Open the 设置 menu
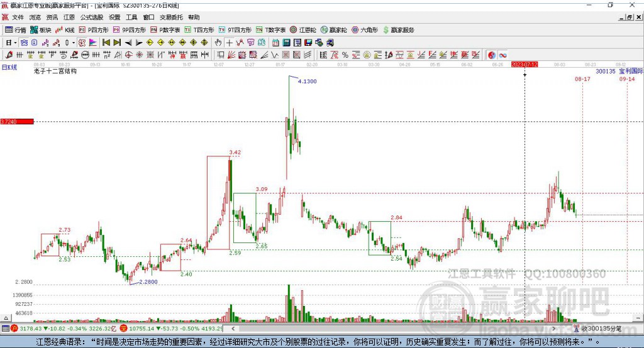 coord(114,17)
